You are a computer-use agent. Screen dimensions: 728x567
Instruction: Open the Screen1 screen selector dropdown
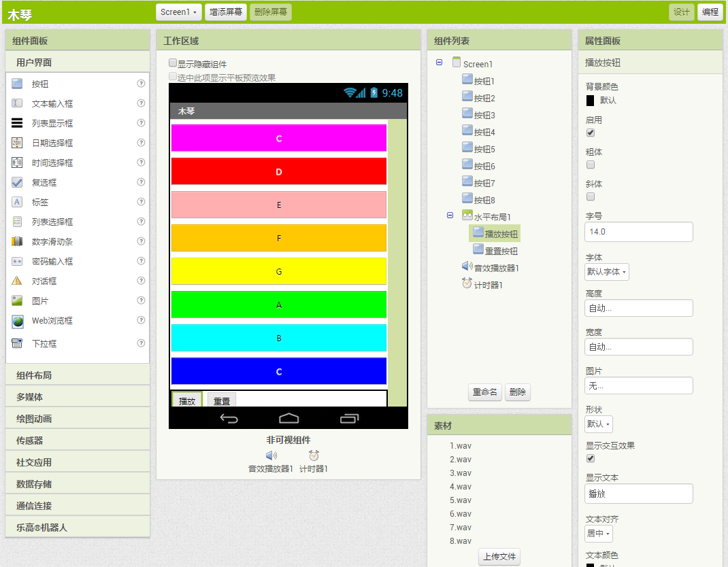tap(178, 12)
